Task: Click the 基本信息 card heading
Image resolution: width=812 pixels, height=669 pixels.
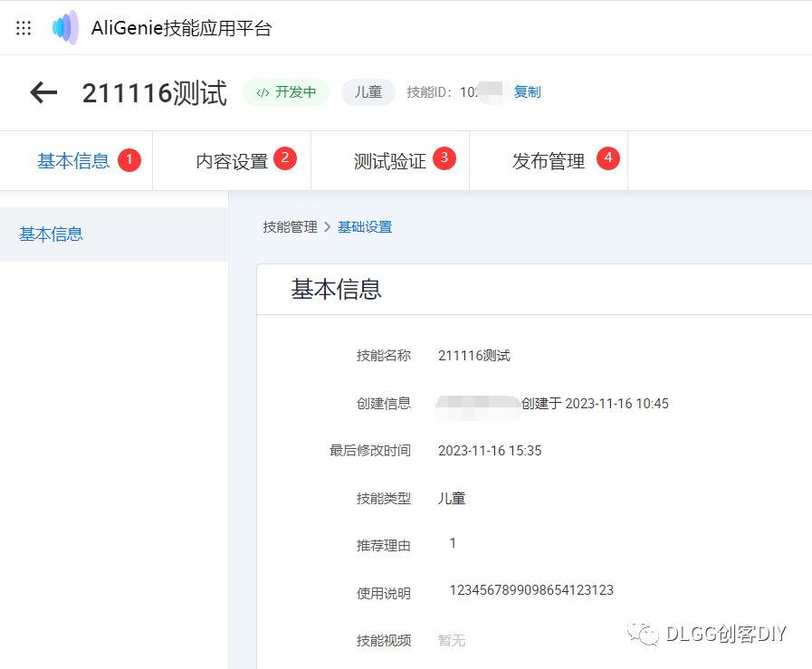Action: click(x=336, y=289)
